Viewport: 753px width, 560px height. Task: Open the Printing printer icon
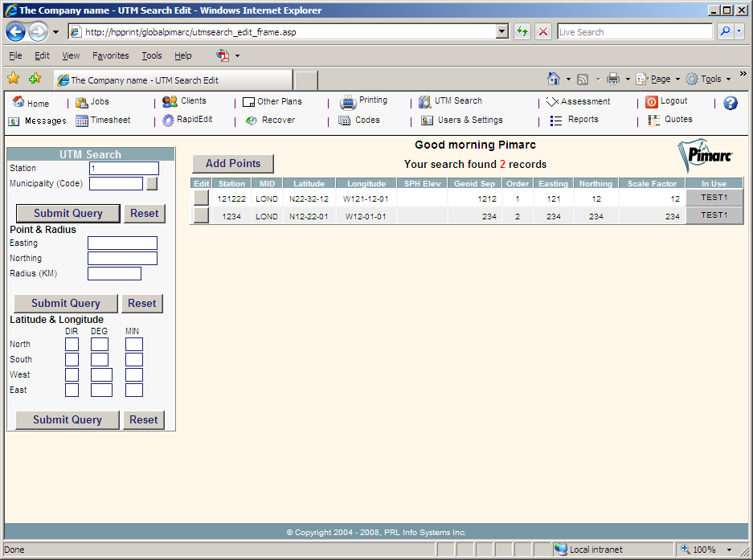(348, 103)
